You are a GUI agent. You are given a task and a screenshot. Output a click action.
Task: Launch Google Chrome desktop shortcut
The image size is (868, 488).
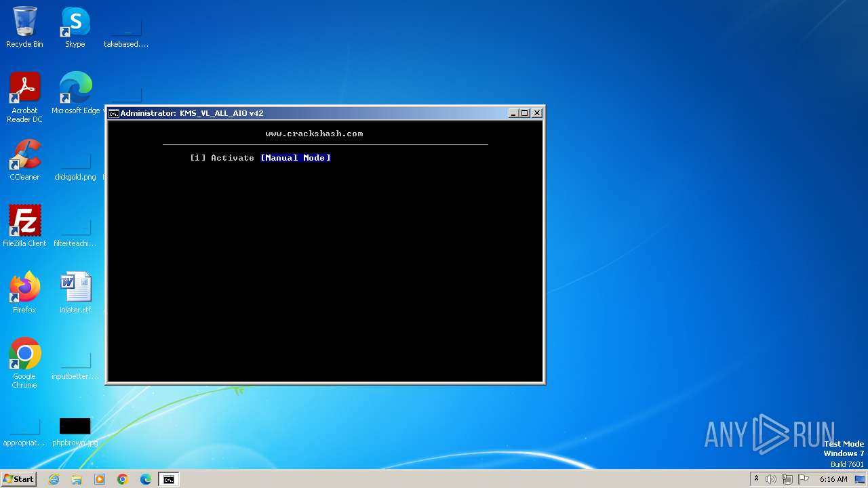click(24, 363)
